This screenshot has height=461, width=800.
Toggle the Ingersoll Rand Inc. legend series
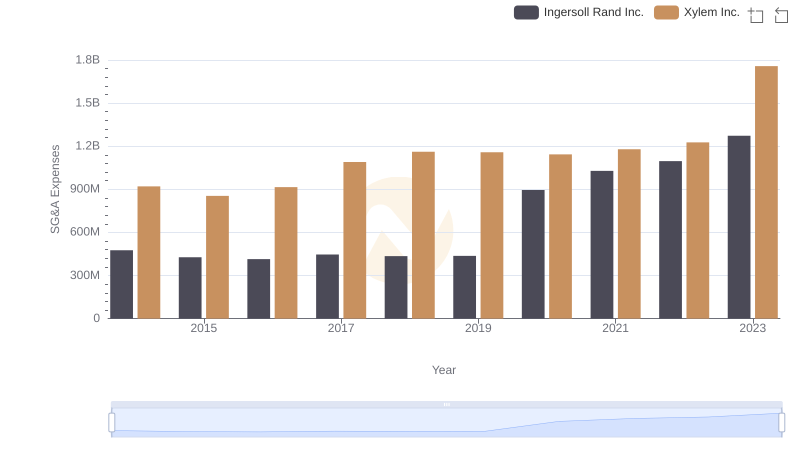(x=579, y=12)
